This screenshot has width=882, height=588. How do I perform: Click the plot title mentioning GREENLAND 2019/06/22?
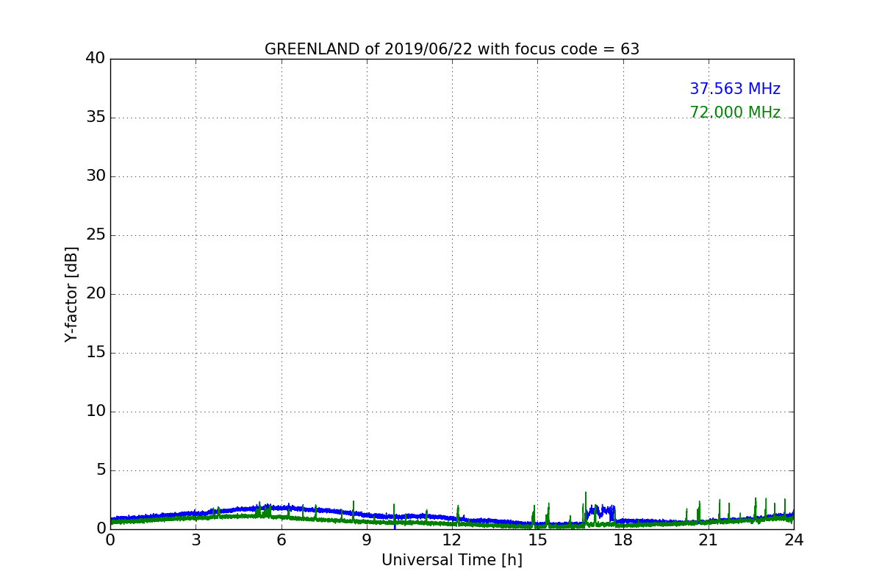pyautogui.click(x=452, y=49)
